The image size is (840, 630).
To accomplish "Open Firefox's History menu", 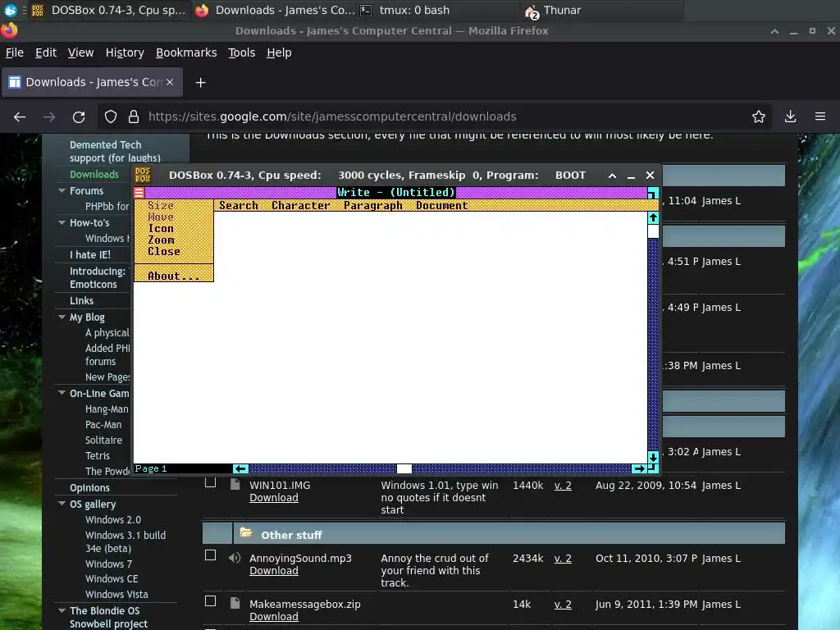I will coord(125,52).
